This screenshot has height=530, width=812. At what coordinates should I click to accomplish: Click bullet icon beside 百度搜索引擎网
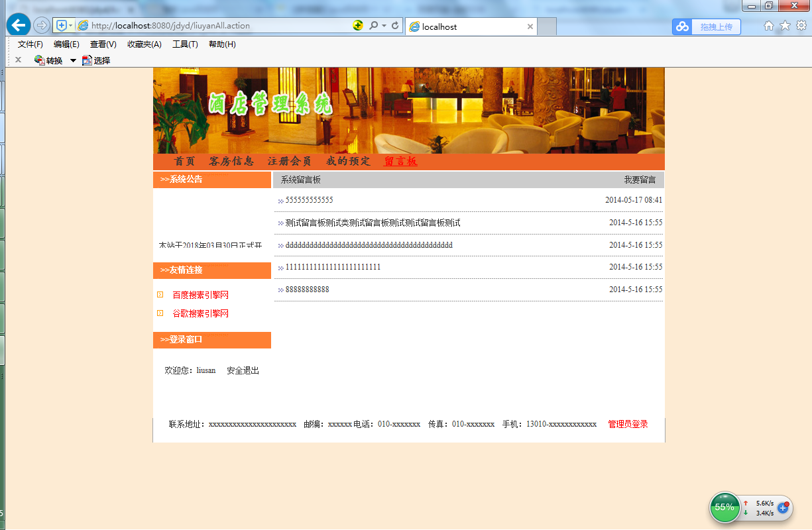click(160, 295)
